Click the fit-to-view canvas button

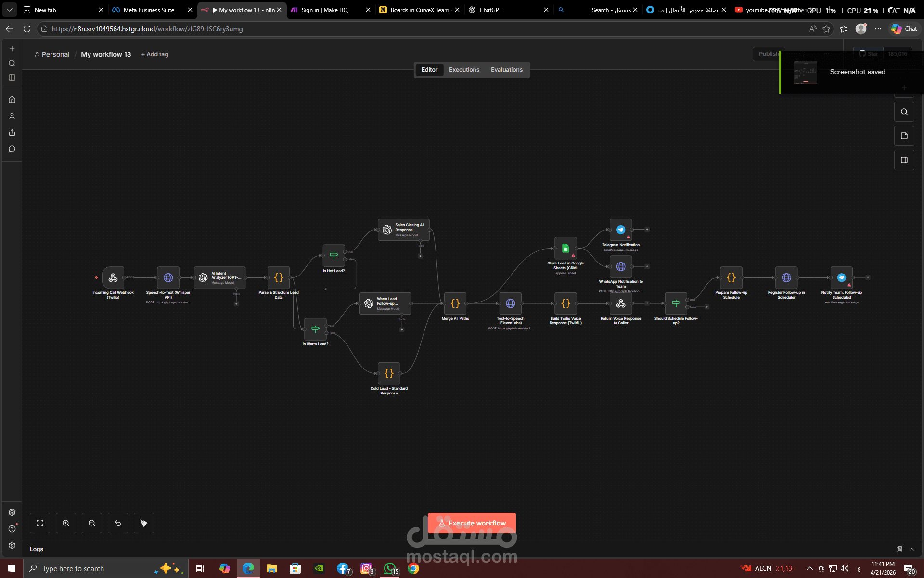pos(40,523)
